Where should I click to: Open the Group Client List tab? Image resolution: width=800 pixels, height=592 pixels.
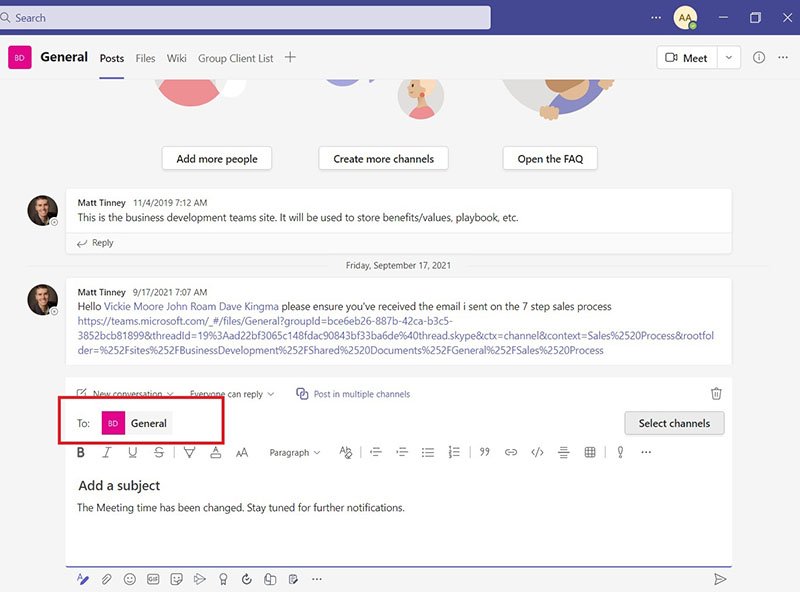pos(235,58)
